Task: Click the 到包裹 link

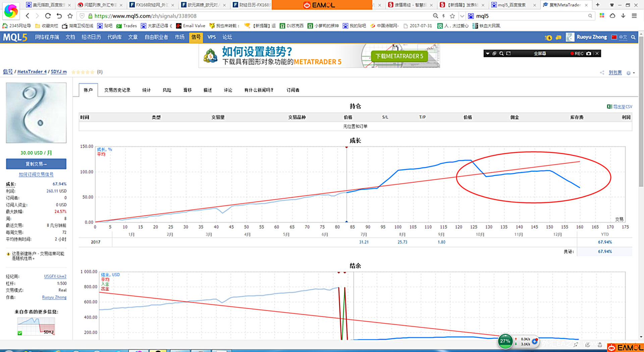Action: [x=615, y=73]
